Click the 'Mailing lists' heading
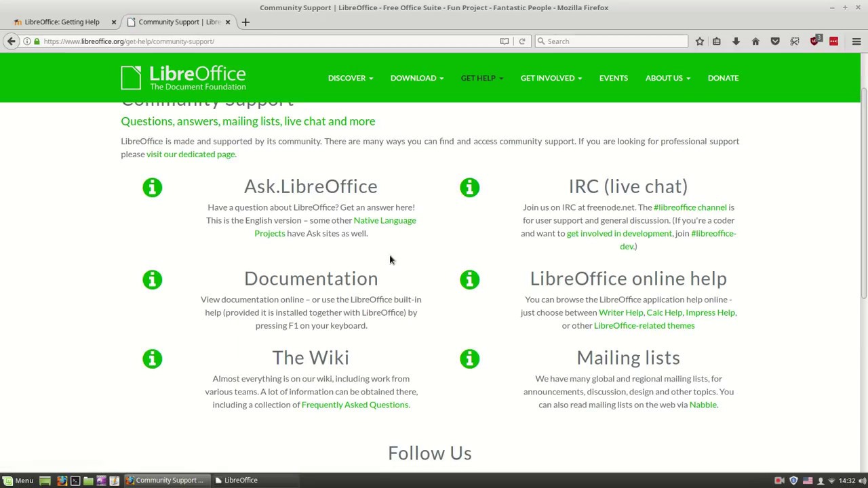868x488 pixels. point(628,358)
